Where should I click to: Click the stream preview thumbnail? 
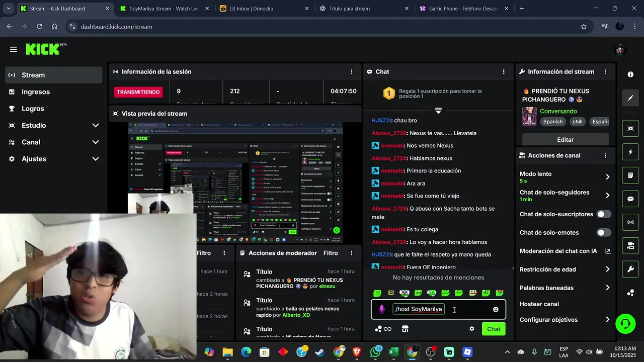[x=235, y=184]
